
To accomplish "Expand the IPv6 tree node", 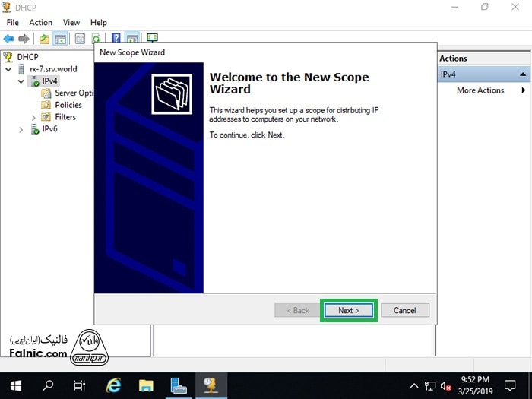I will click(21, 130).
